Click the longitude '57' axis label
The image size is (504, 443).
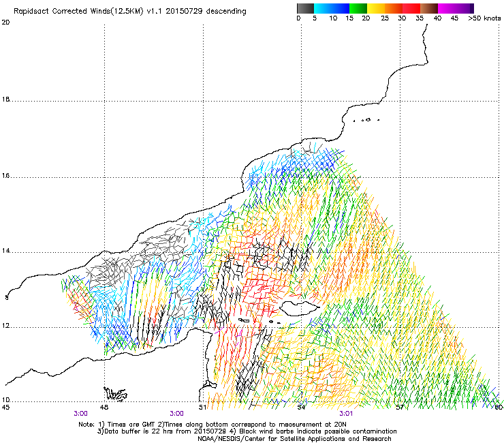tap(400, 408)
